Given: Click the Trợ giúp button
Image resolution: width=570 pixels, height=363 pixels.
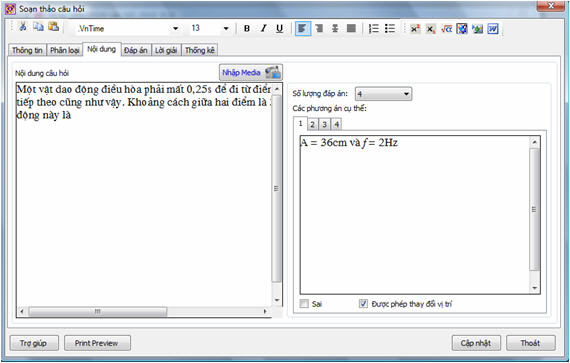Looking at the screenshot, I should tap(34, 343).
